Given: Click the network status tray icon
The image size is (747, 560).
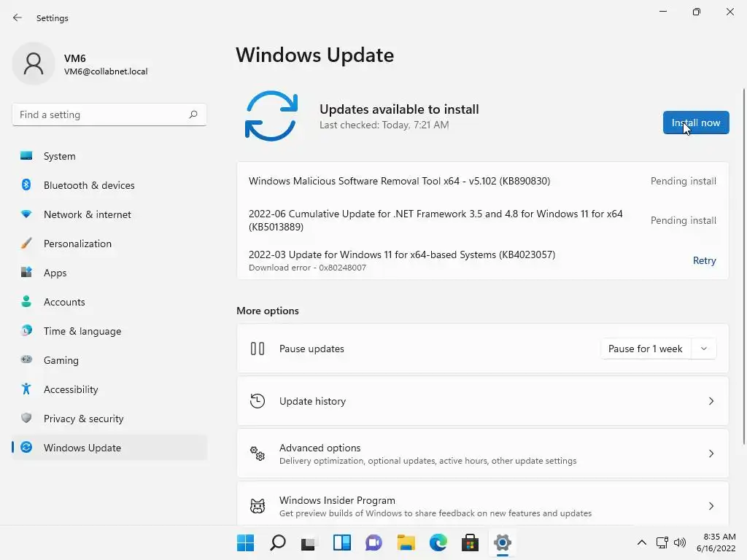Looking at the screenshot, I should click(662, 542).
